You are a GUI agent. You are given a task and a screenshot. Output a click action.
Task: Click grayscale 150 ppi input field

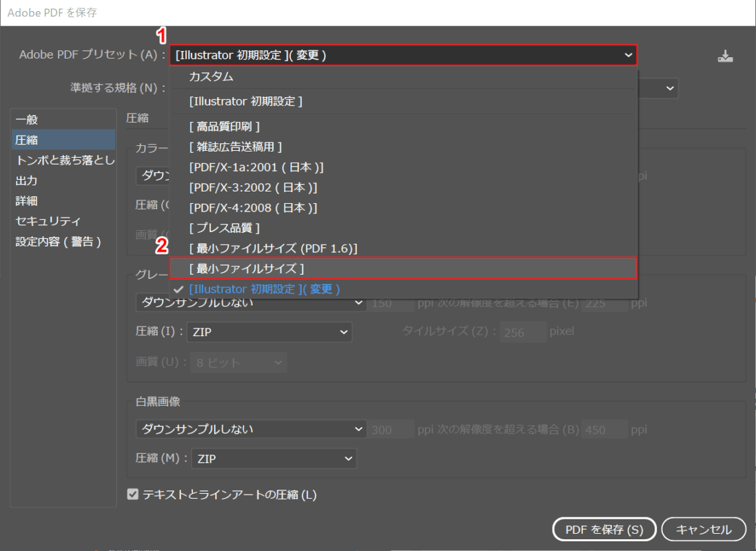391,304
